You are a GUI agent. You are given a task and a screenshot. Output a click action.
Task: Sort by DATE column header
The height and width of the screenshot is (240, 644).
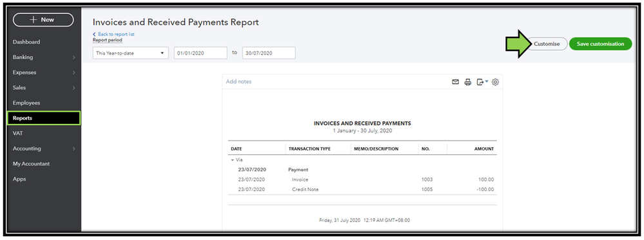coord(236,149)
